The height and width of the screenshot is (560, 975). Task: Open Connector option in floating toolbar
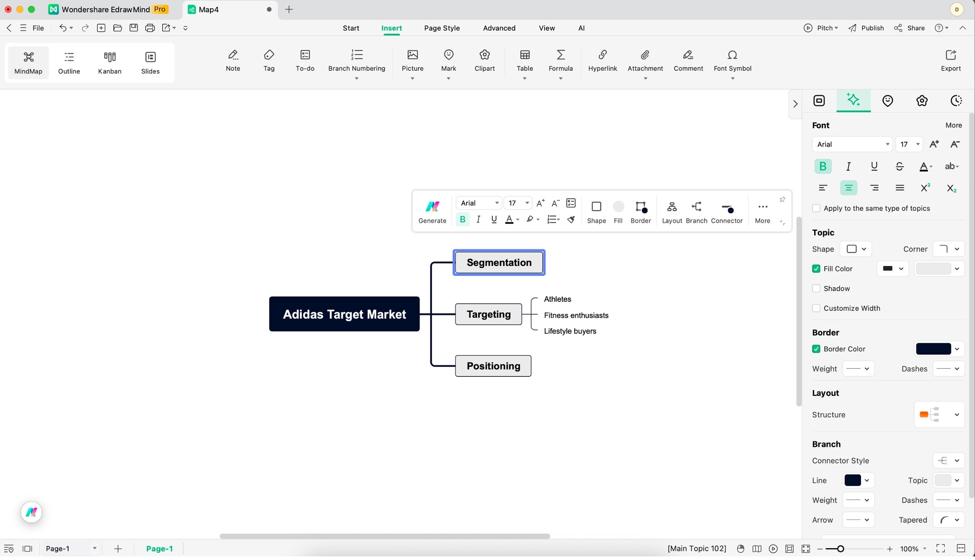click(x=726, y=212)
